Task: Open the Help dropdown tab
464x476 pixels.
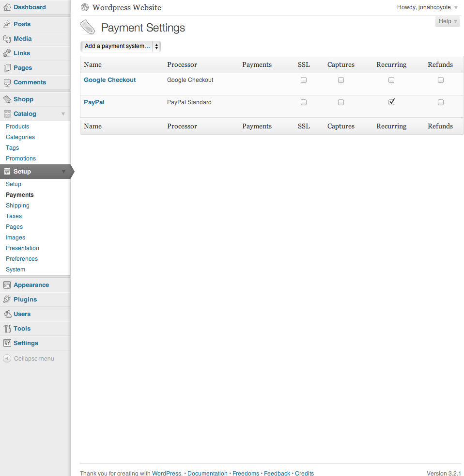Action: point(448,21)
